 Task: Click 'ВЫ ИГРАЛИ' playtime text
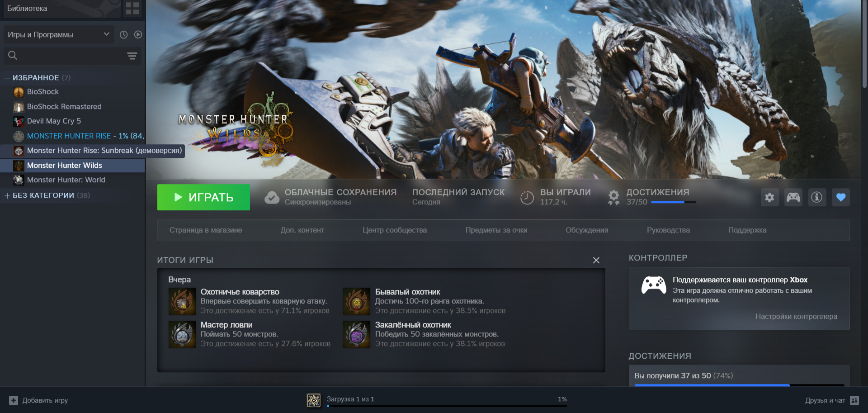[x=566, y=192]
